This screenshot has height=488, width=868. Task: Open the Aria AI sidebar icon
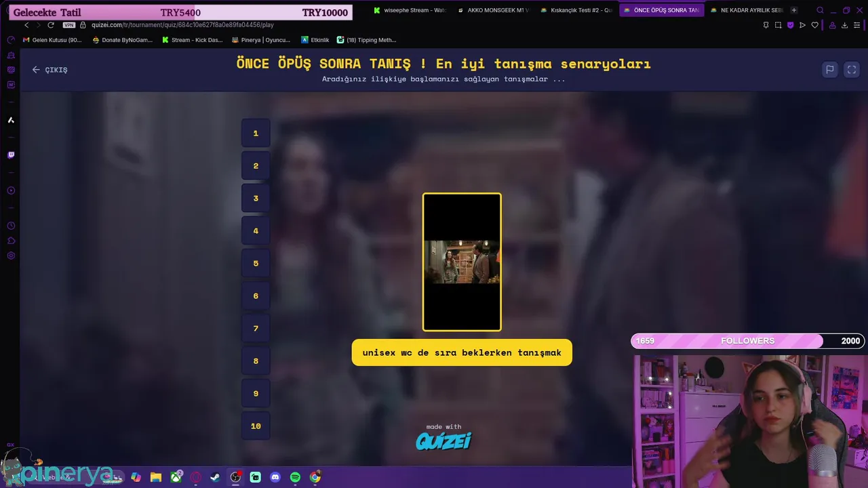coord(11,120)
